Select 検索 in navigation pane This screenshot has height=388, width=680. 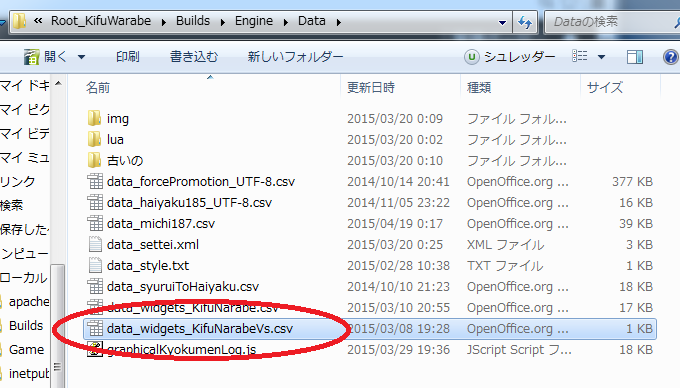(12, 205)
